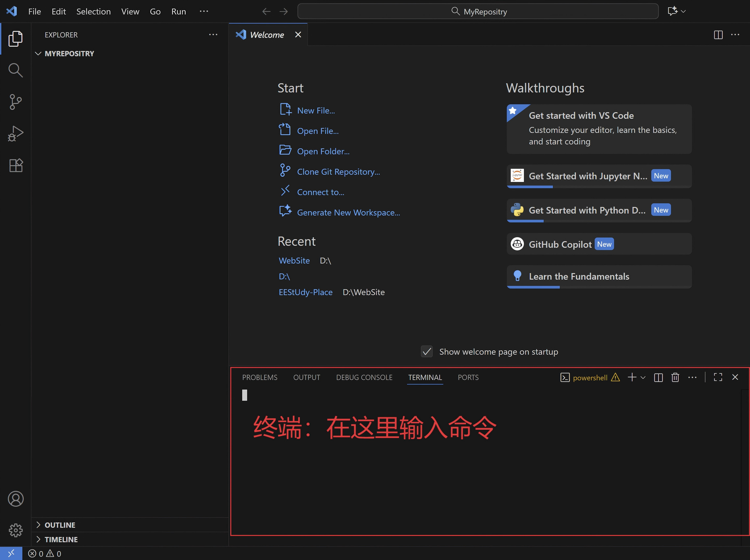
Task: Open the Extensions view
Action: (15, 165)
